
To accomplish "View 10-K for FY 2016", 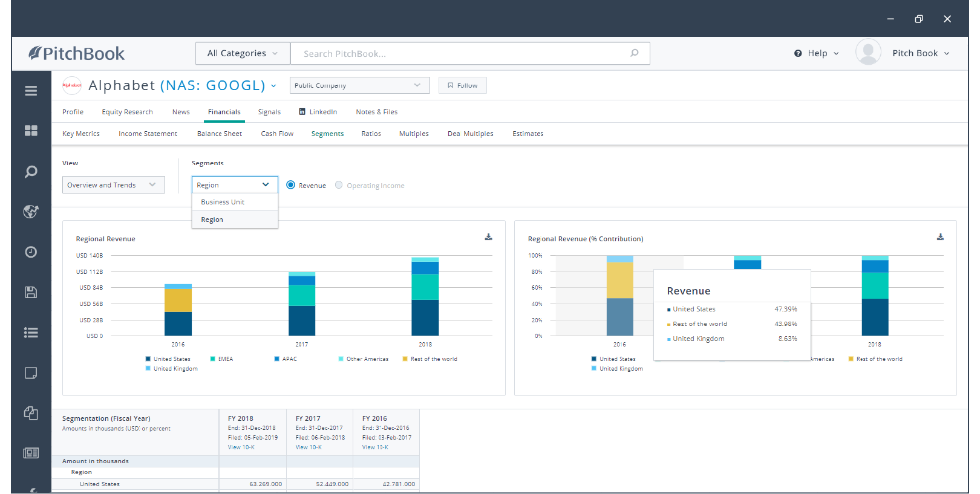I will point(375,447).
